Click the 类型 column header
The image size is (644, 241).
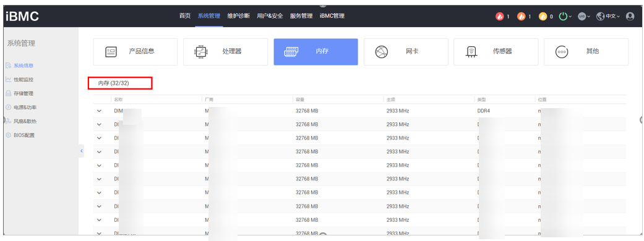point(482,99)
